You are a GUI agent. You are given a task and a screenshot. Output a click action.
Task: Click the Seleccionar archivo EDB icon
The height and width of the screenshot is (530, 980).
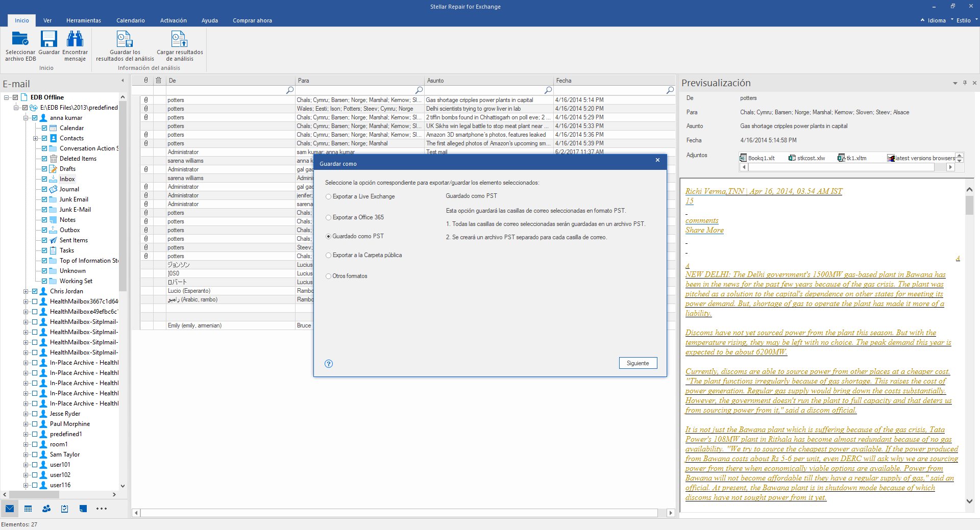(x=20, y=39)
